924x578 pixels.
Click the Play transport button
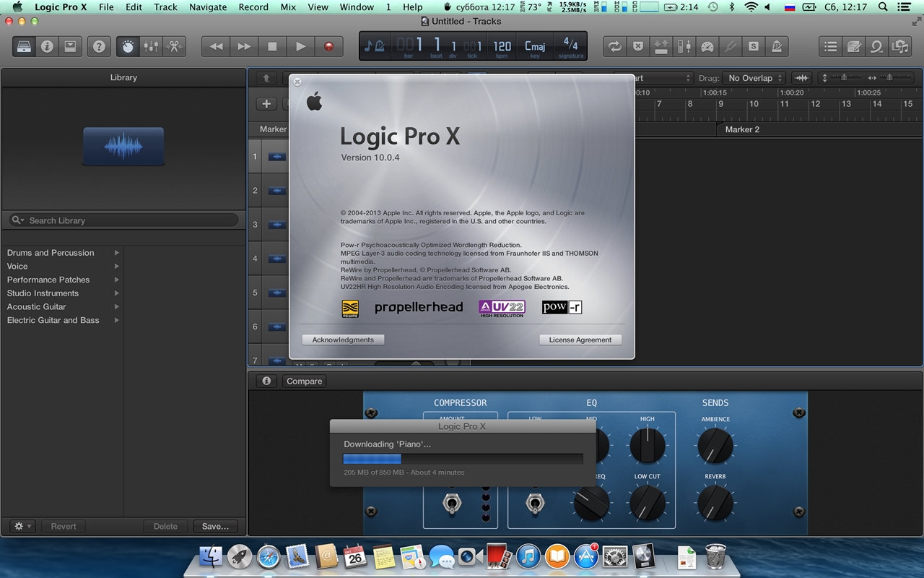(300, 46)
